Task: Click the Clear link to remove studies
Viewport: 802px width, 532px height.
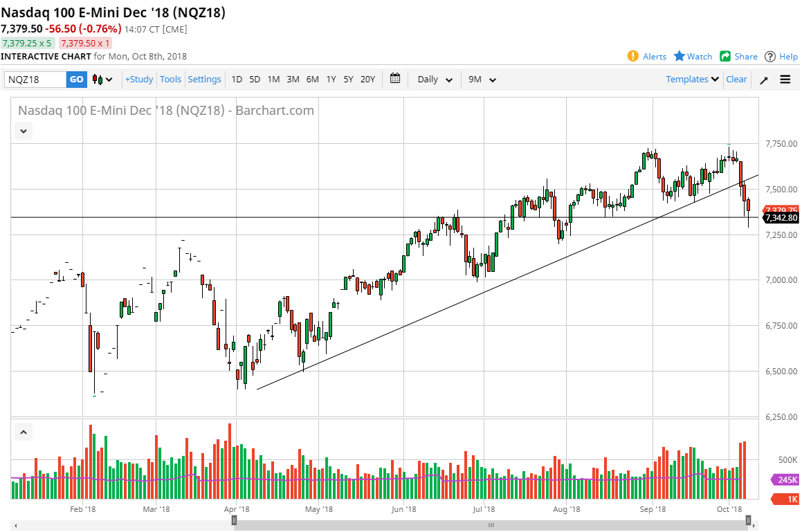Action: pyautogui.click(x=736, y=79)
